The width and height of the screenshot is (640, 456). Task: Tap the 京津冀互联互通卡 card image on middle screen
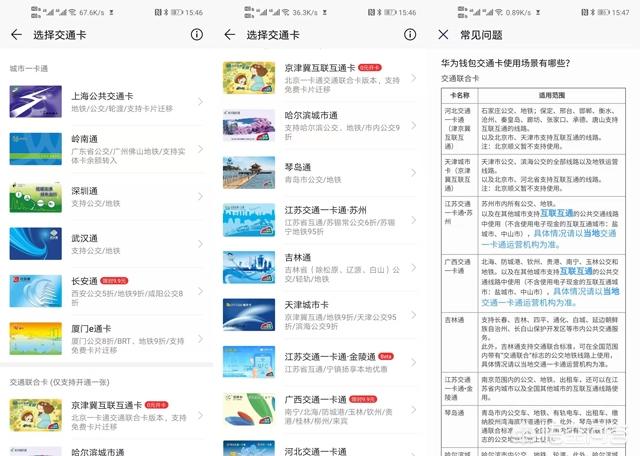pyautogui.click(x=249, y=78)
